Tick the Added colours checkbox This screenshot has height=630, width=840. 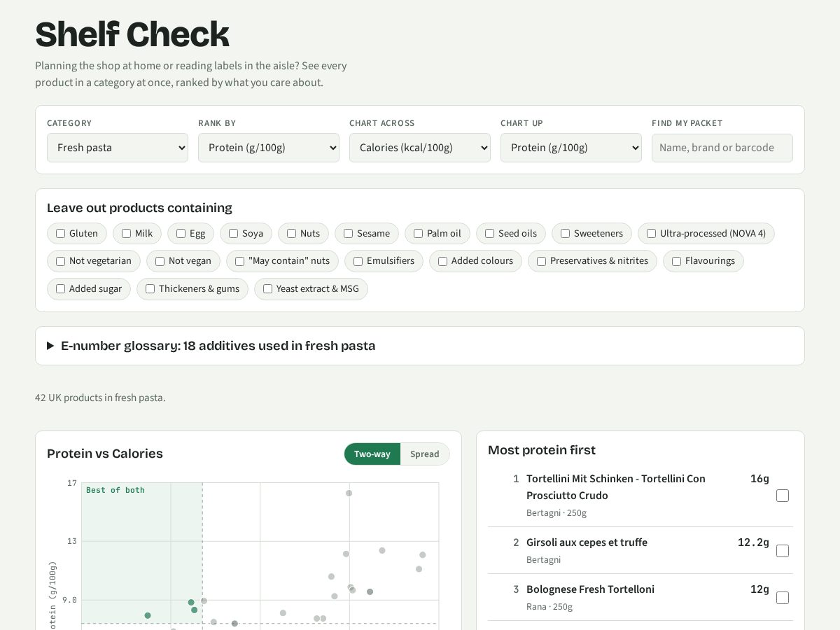pyautogui.click(x=443, y=261)
